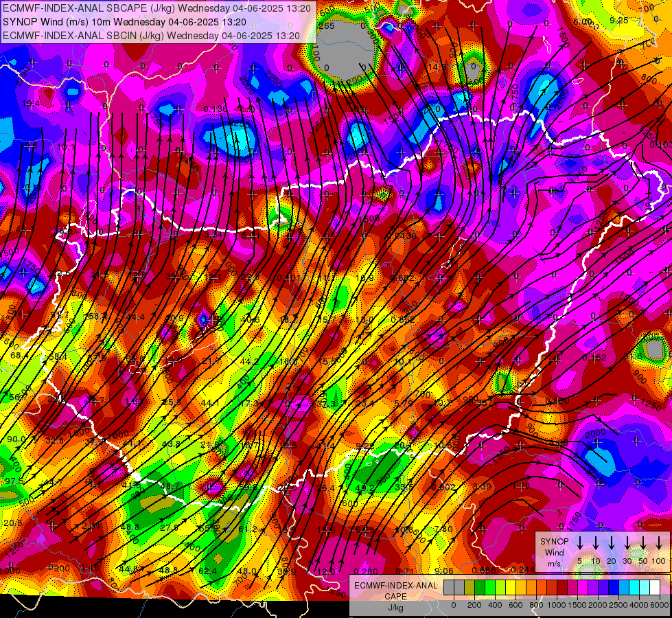
Task: Click the 6000 tick in CAPE legend
Action: click(x=660, y=605)
